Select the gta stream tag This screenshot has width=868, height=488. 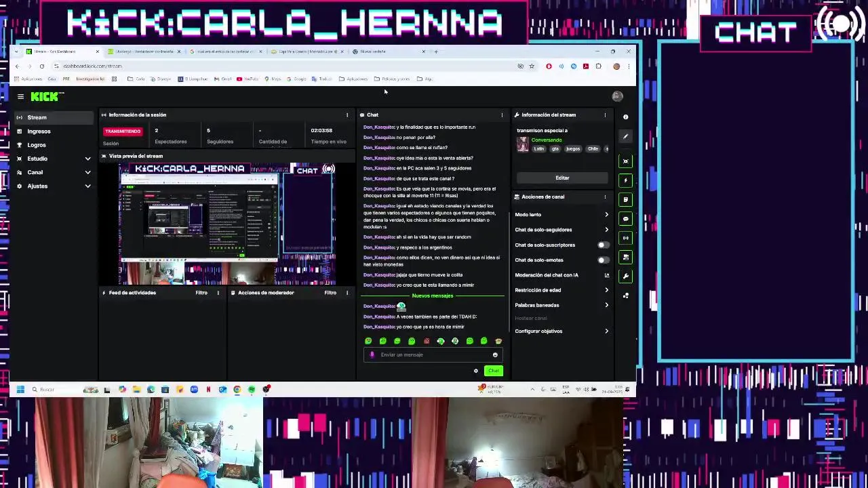point(555,148)
